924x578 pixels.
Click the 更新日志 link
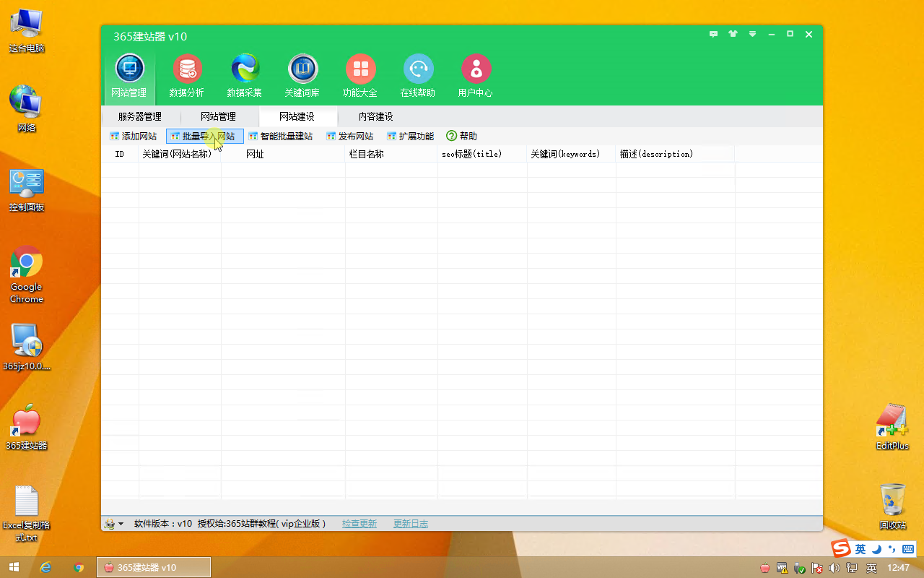(x=411, y=524)
